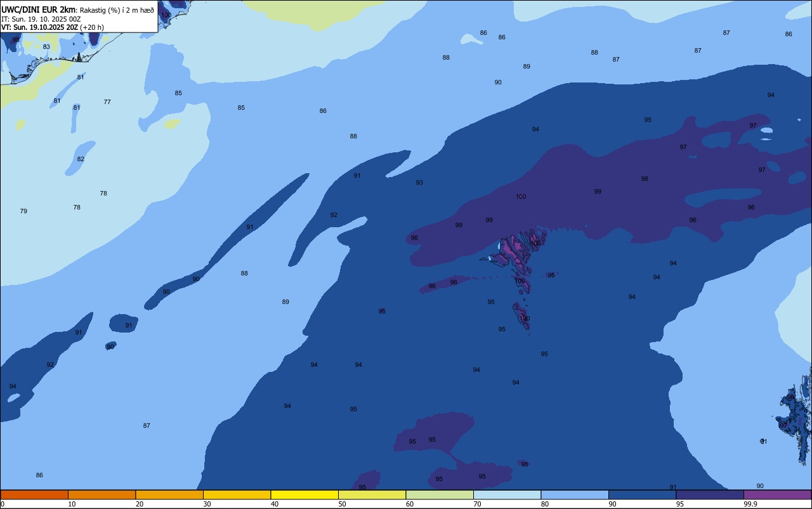Click the 'UWC/DINI EUR 2km' map title
812x509 pixels.
pos(38,9)
